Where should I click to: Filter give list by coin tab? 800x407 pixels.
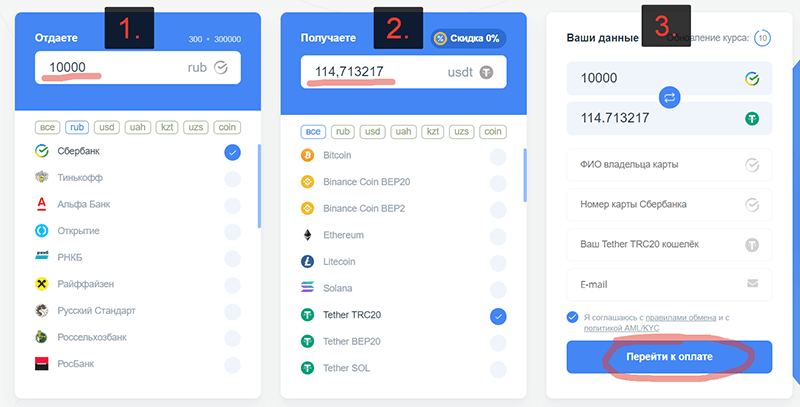[x=227, y=128]
